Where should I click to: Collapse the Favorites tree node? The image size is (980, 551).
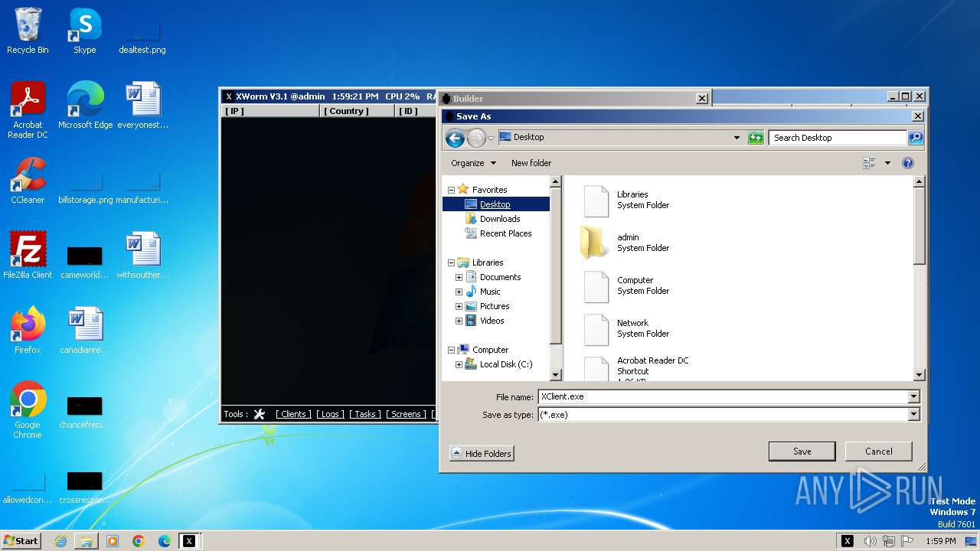click(x=451, y=190)
